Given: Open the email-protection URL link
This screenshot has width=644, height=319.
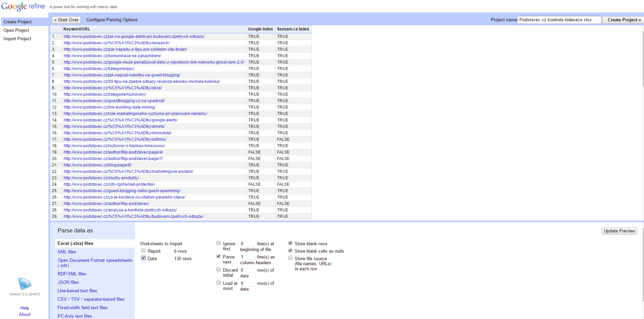Looking at the screenshot, I should (x=109, y=184).
